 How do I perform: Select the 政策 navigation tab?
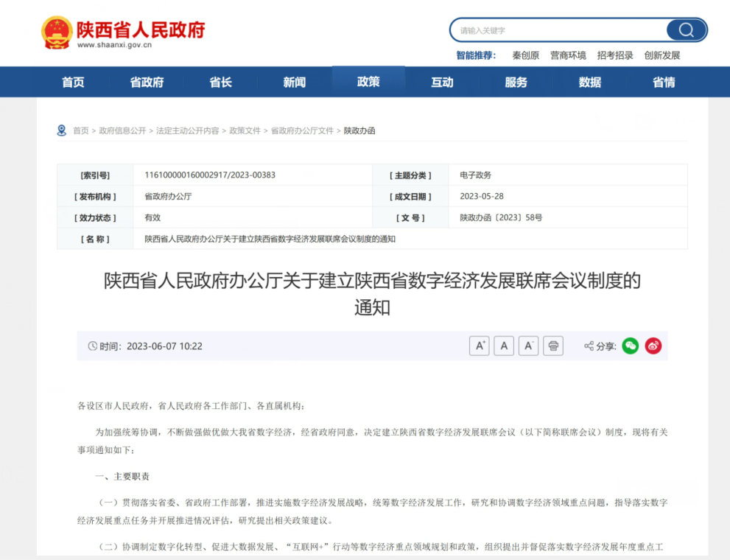coord(368,82)
